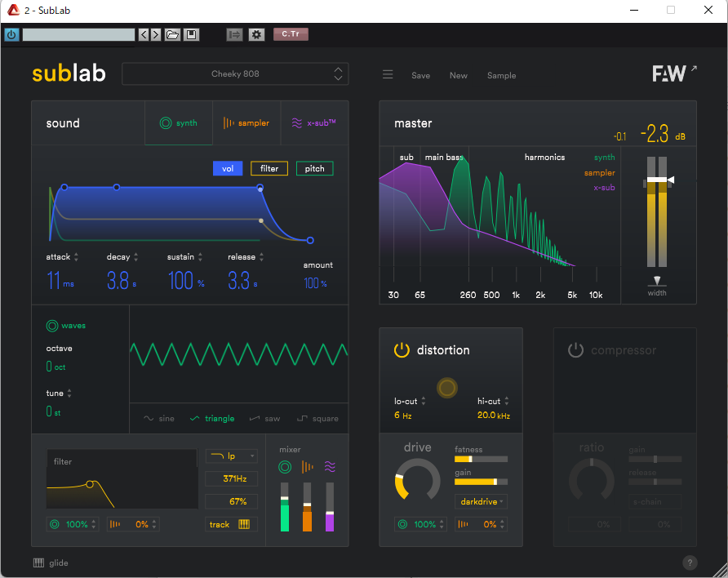Set the distortion gain slider
Image resolution: width=728 pixels, height=578 pixels.
[x=481, y=482]
